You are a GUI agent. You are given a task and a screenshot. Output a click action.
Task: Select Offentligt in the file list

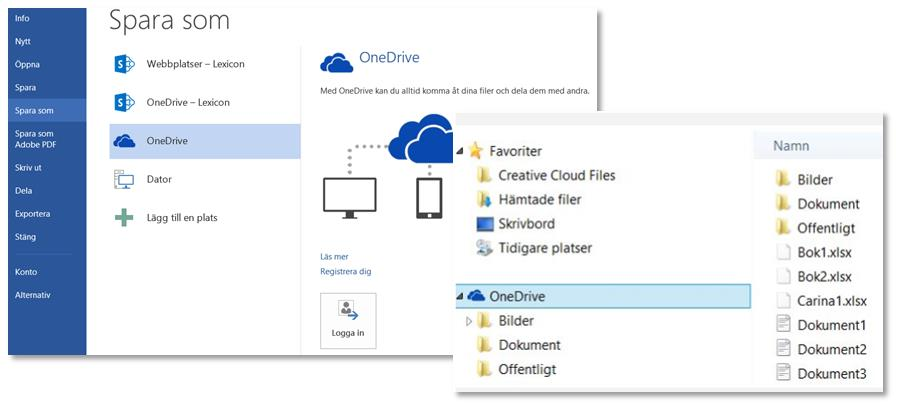(826, 228)
